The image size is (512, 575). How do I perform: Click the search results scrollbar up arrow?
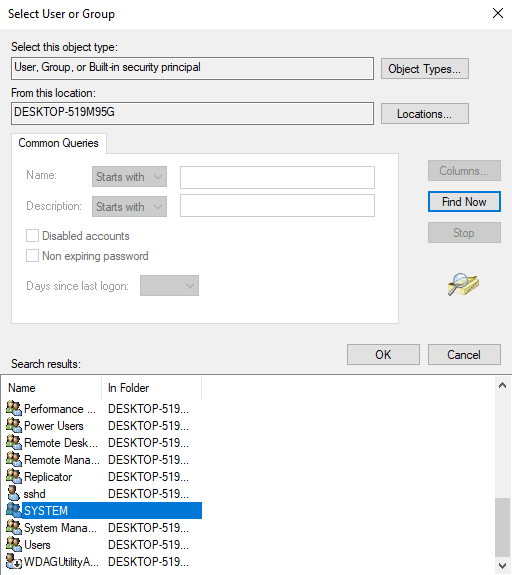502,385
